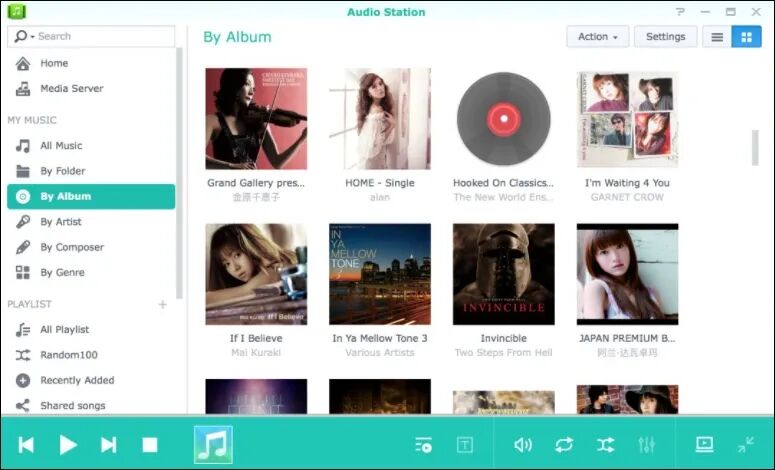Go to Home in the sidebar

[x=91, y=63]
